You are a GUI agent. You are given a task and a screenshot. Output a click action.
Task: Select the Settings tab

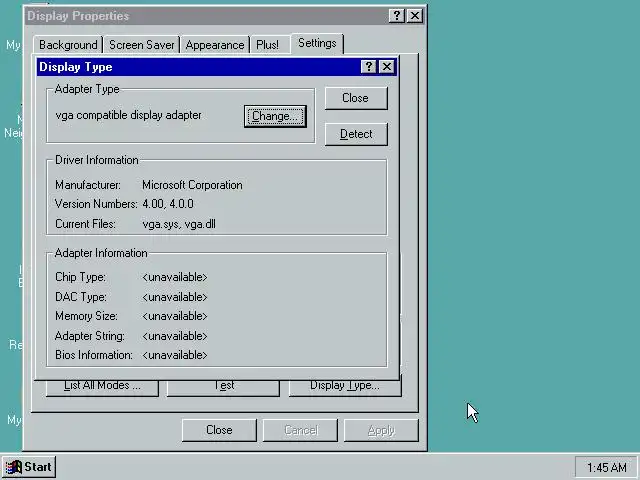point(317,43)
